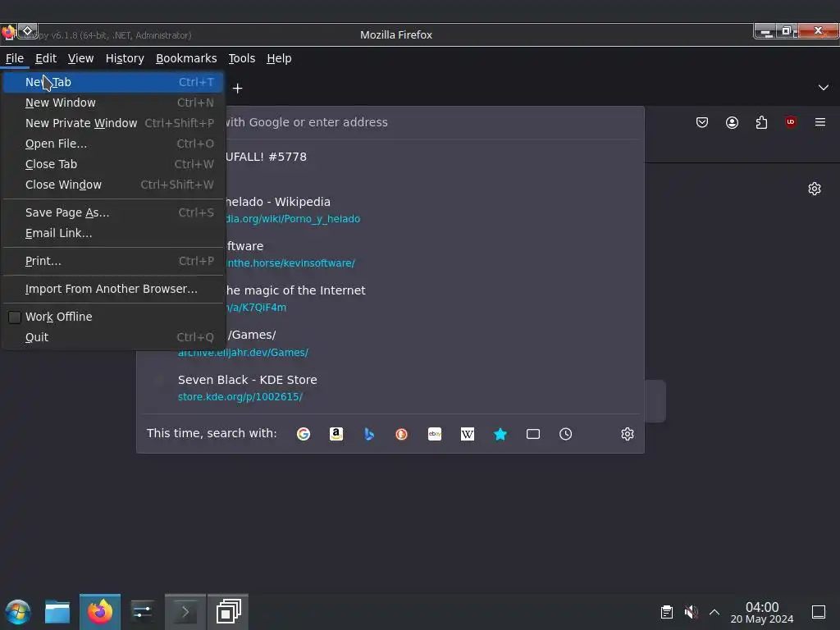Search this time with Amazon icon
This screenshot has height=630, width=840.
point(336,434)
